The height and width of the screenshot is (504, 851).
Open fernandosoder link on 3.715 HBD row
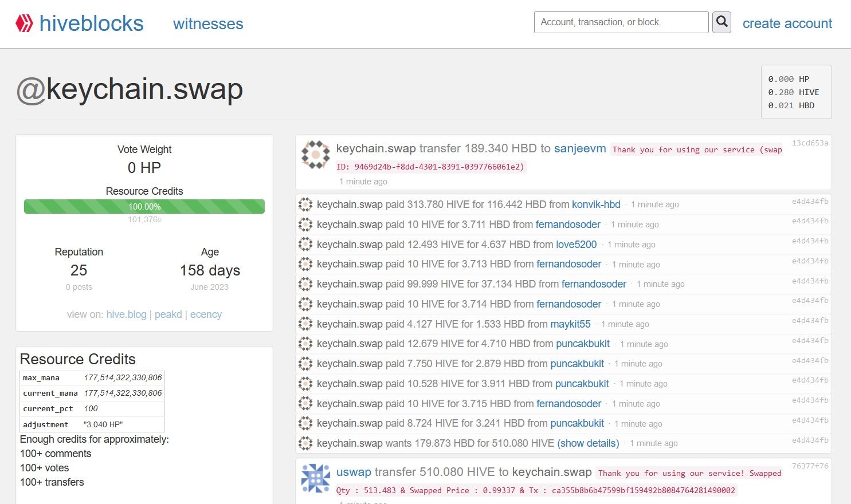[x=569, y=404]
